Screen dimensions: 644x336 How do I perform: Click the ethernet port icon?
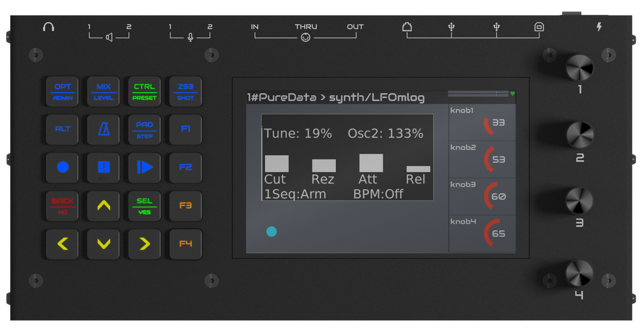[x=407, y=27]
